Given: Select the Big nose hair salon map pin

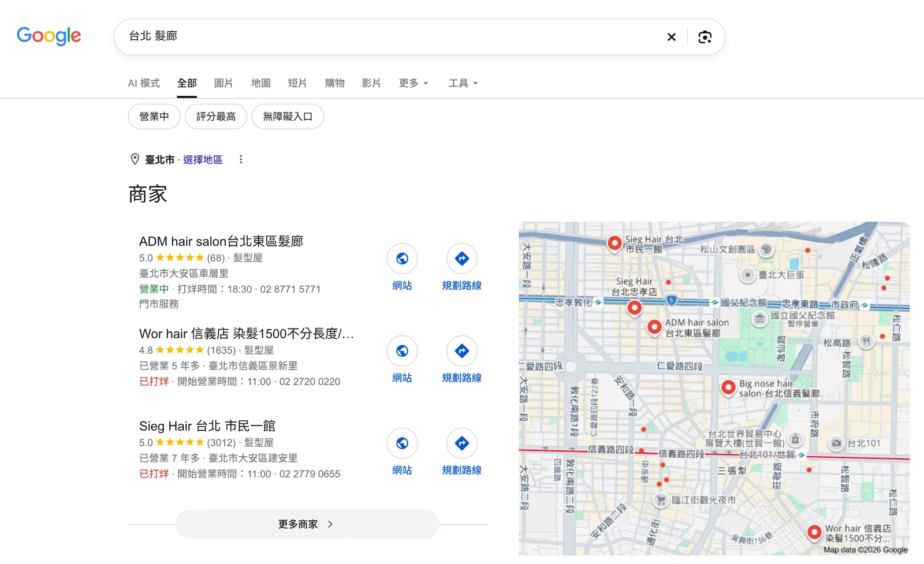Looking at the screenshot, I should click(x=729, y=387).
